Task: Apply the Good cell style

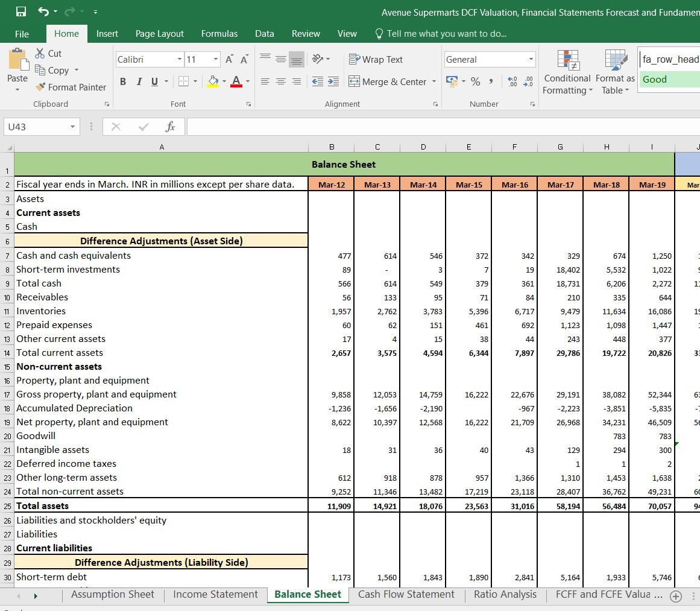Action: (x=669, y=80)
